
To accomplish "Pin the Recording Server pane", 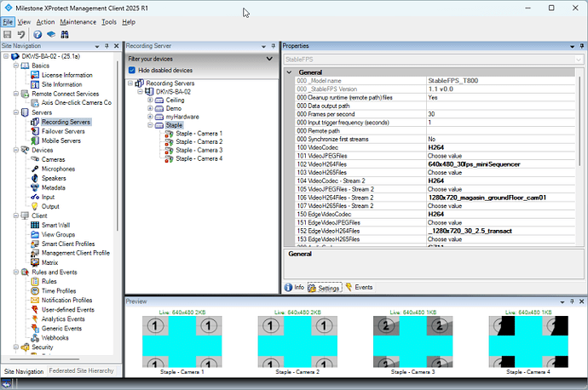I will coord(274,46).
